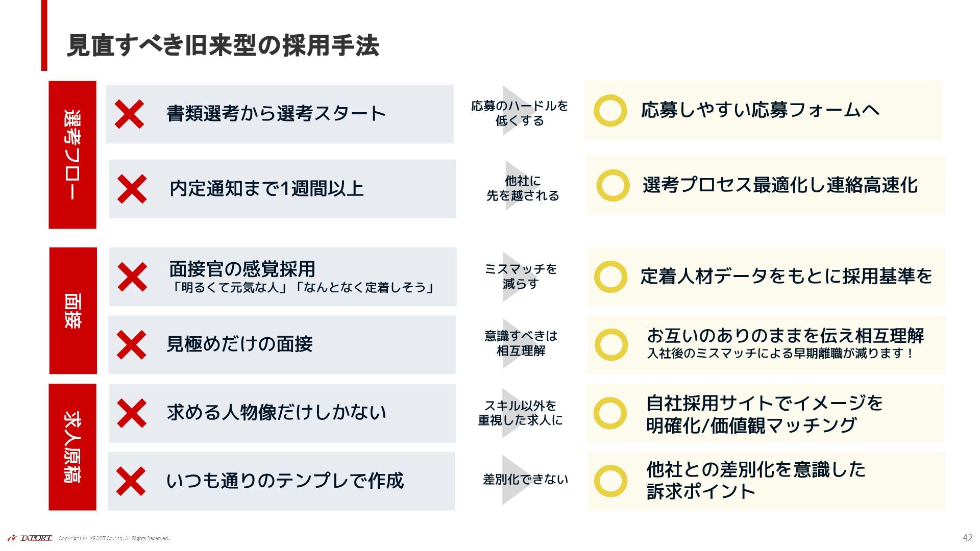Select the red 求人原稿 category label
Image resolution: width=980 pixels, height=551 pixels.
[x=72, y=447]
